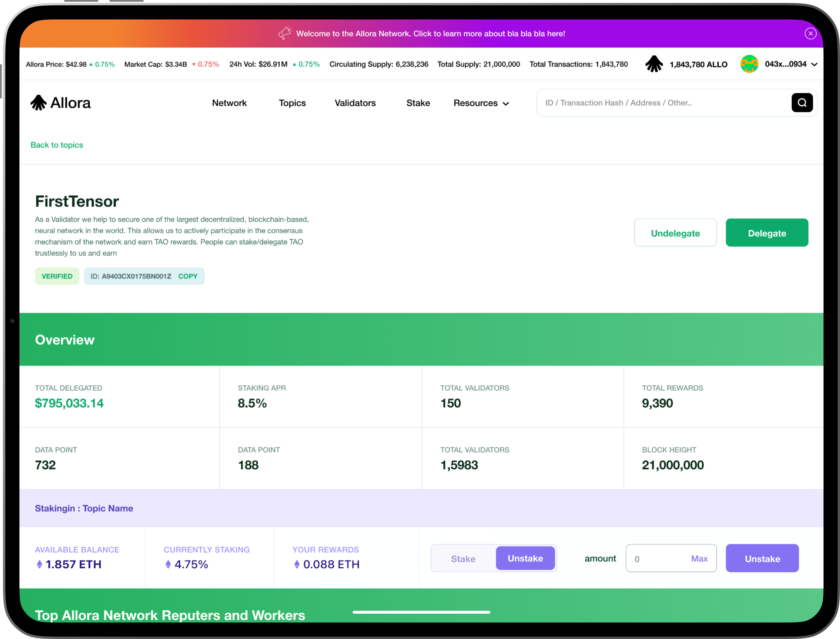840x639 pixels.
Task: Click the Ethereum icon beside Available Balance
Action: click(39, 564)
